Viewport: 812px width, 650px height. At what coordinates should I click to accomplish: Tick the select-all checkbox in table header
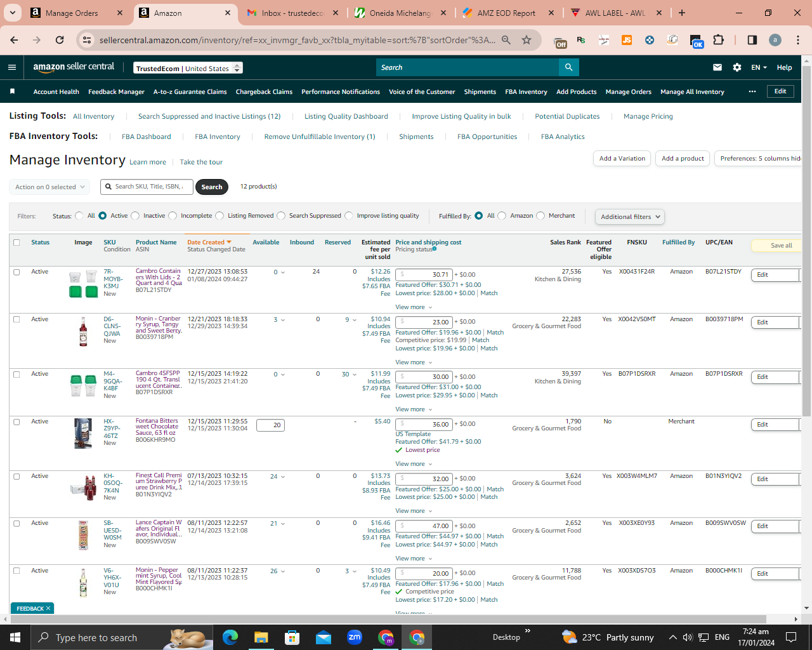16,242
